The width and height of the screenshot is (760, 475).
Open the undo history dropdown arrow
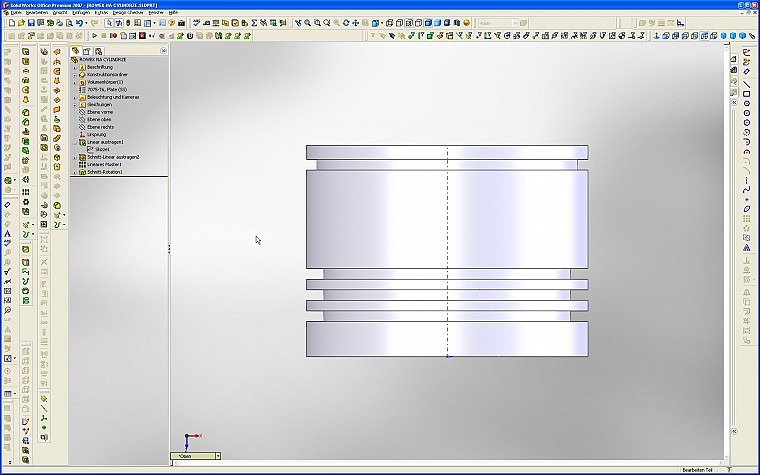[x=86, y=23]
